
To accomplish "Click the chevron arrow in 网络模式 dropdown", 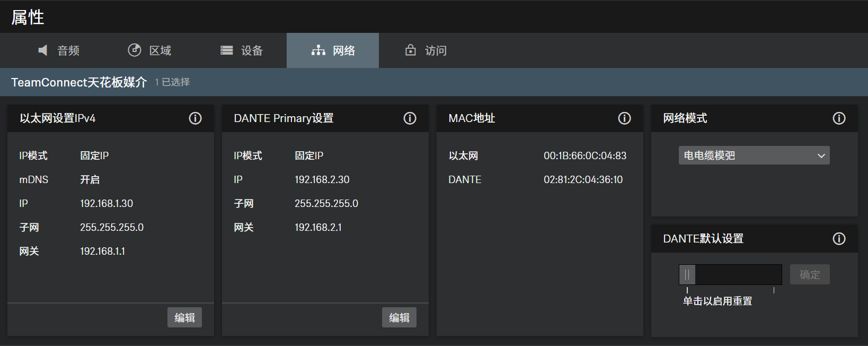I will tap(821, 155).
